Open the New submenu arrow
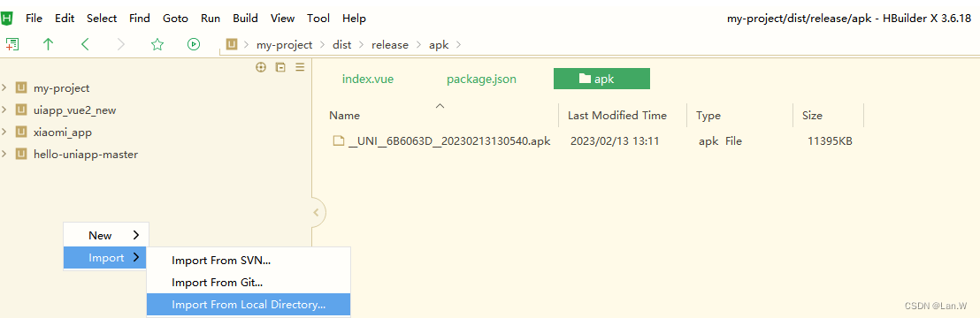980x318 pixels. (136, 236)
